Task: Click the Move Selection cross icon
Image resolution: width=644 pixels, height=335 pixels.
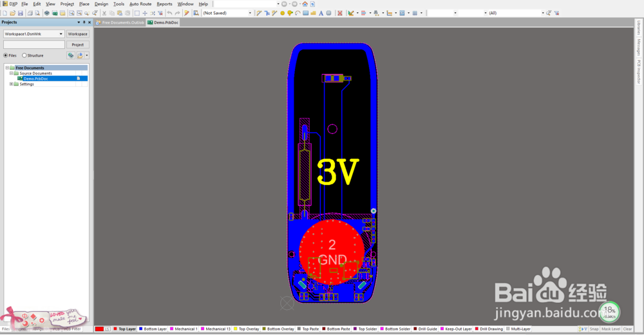Action: 145,13
